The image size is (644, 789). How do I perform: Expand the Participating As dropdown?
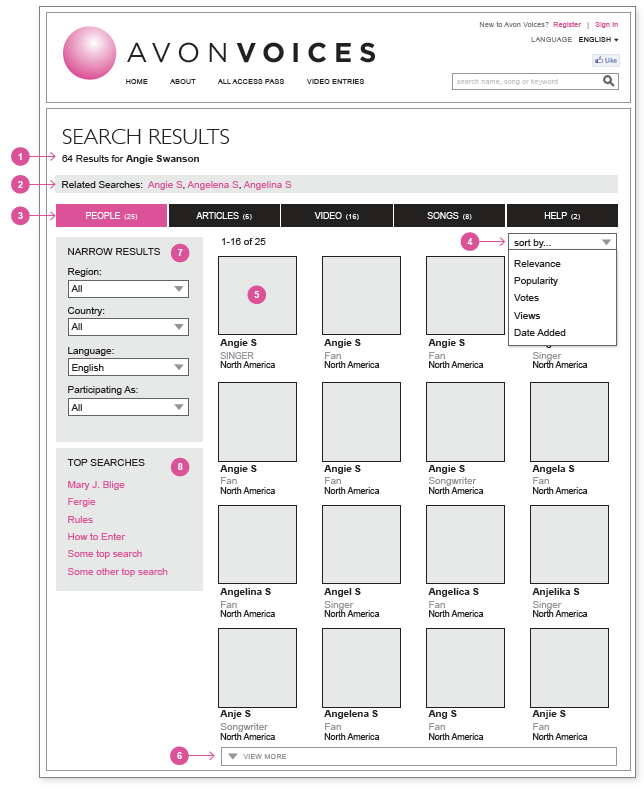128,407
